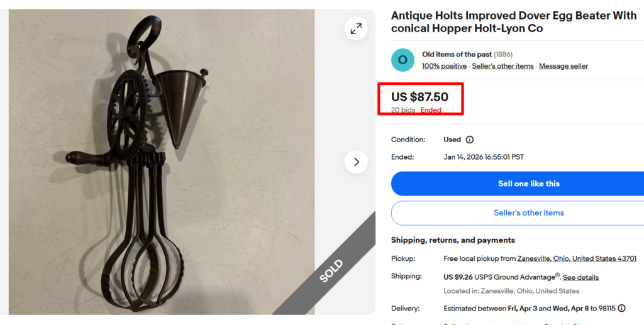Click info icon beside delivery estimate
Image resolution: width=644 pixels, height=325 pixels.
click(x=621, y=308)
